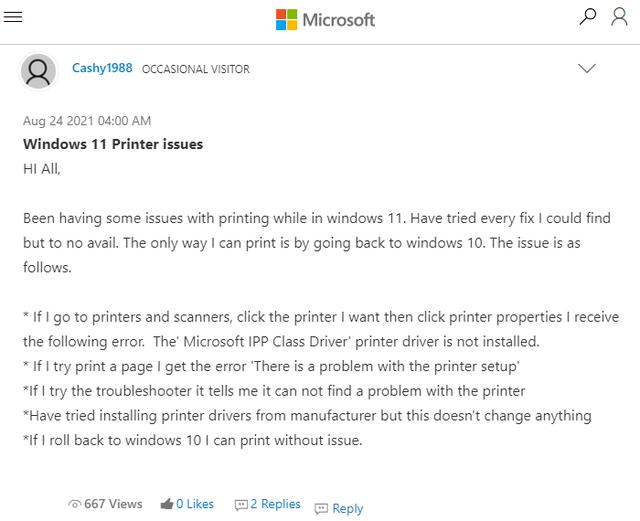Click the replies speech bubble icon

241,505
